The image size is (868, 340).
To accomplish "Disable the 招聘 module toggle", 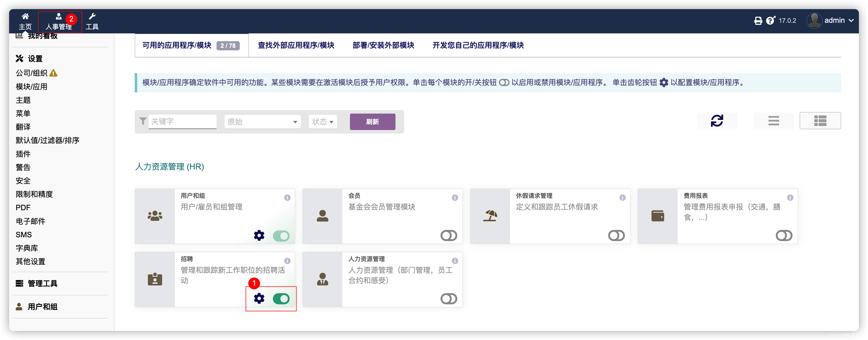I will click(281, 299).
